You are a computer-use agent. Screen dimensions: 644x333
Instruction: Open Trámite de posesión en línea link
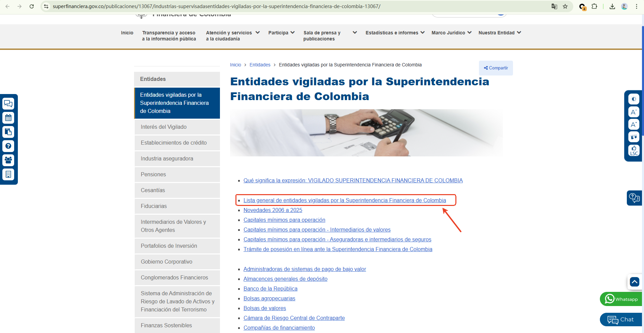tap(338, 249)
